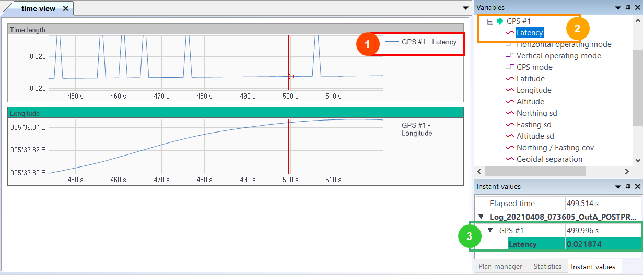
Task: Collapse the GPS #1 instant values row
Action: (490, 231)
